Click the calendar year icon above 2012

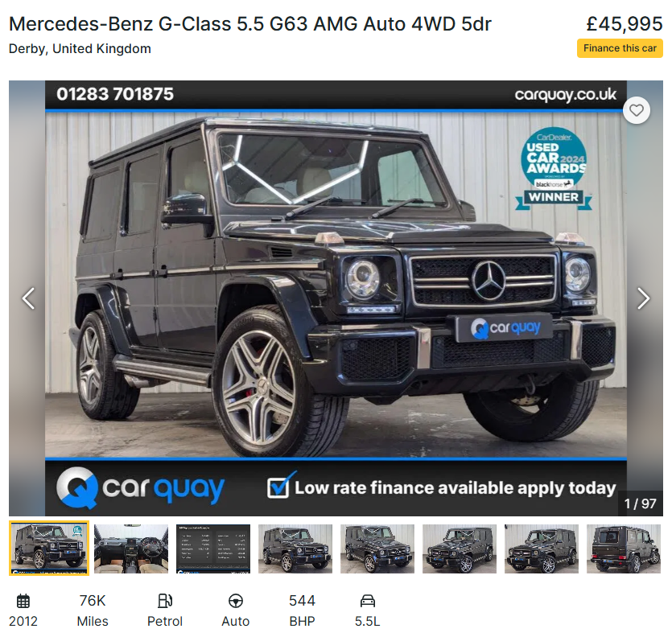(23, 601)
